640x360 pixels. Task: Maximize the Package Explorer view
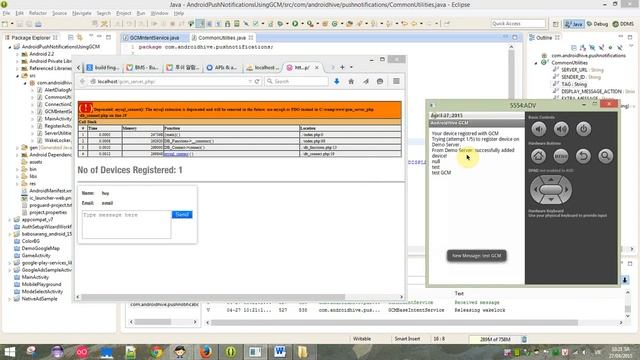(x=109, y=37)
